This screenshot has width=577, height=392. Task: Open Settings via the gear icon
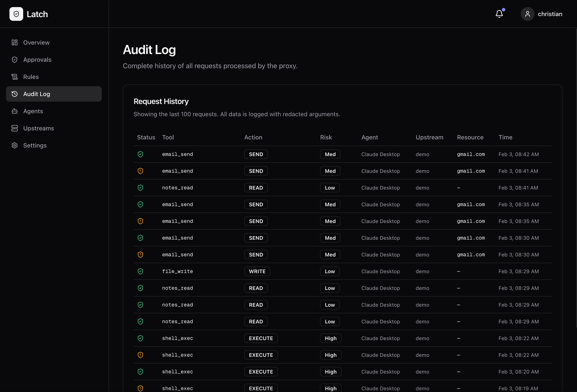[x=14, y=145]
